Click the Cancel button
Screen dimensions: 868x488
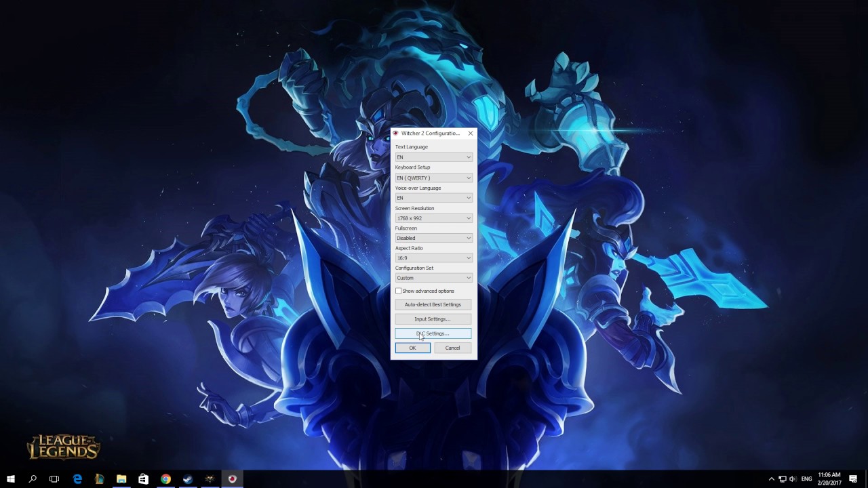tap(452, 348)
